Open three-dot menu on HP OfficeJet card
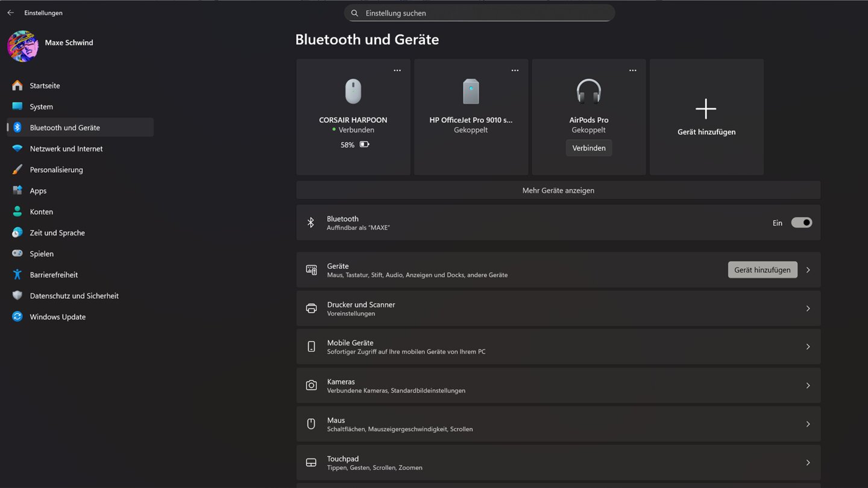 click(x=515, y=70)
